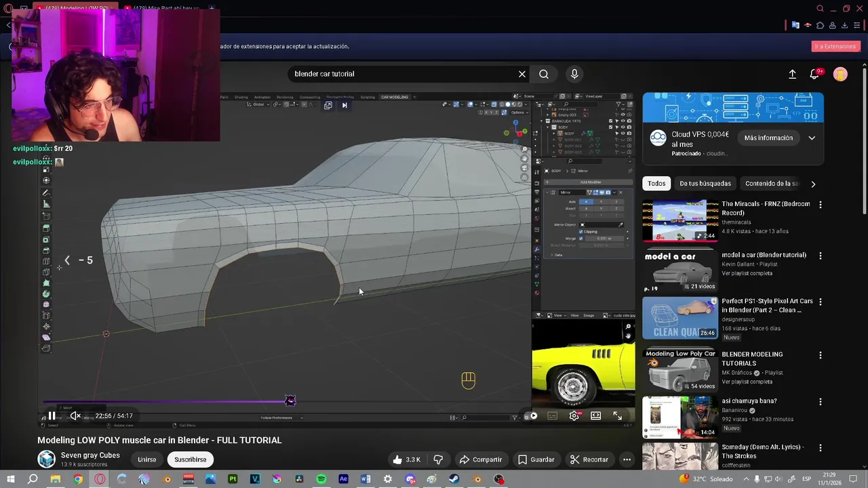Search by voice using the microphone icon
Screen dimensions: 868x488
[574, 74]
